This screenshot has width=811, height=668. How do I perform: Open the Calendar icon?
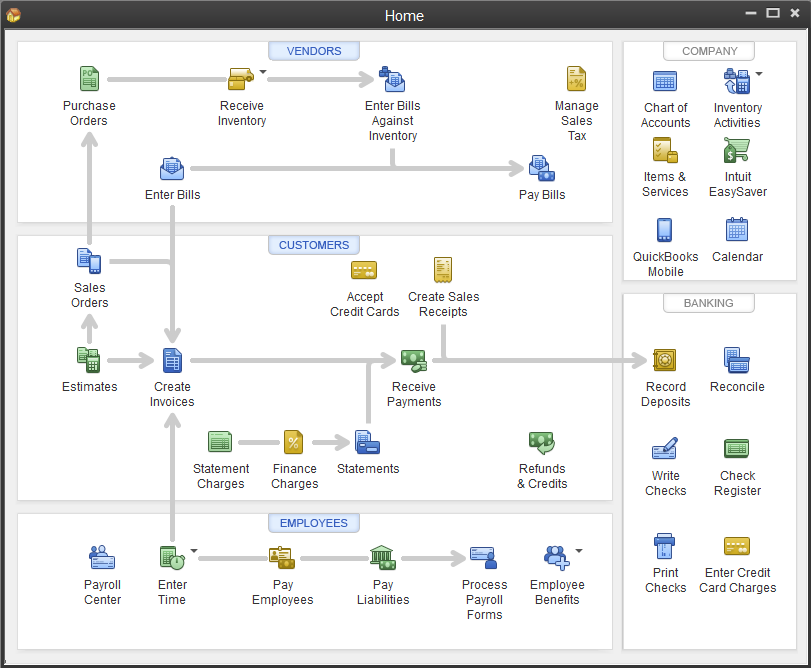(737, 230)
